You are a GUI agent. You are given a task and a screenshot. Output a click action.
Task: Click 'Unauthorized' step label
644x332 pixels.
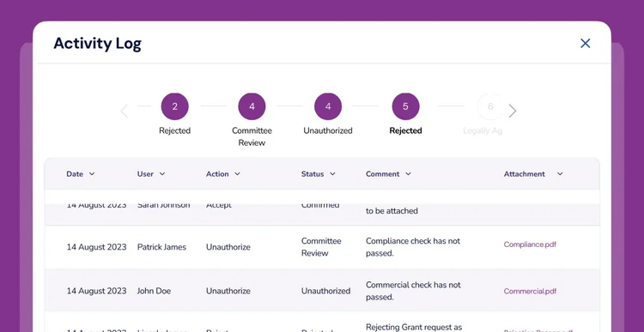point(328,130)
